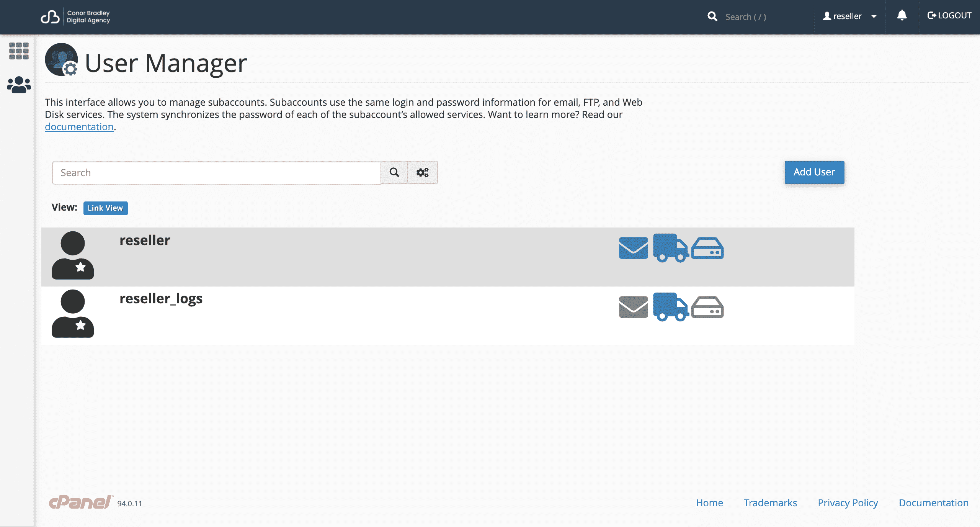Open the documentation link in description

click(79, 127)
